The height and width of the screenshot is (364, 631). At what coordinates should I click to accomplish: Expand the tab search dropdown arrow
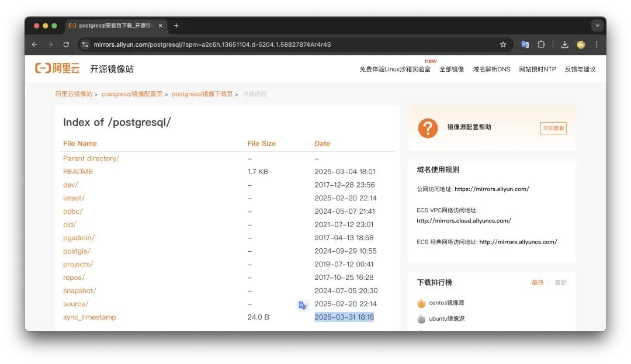[597, 26]
